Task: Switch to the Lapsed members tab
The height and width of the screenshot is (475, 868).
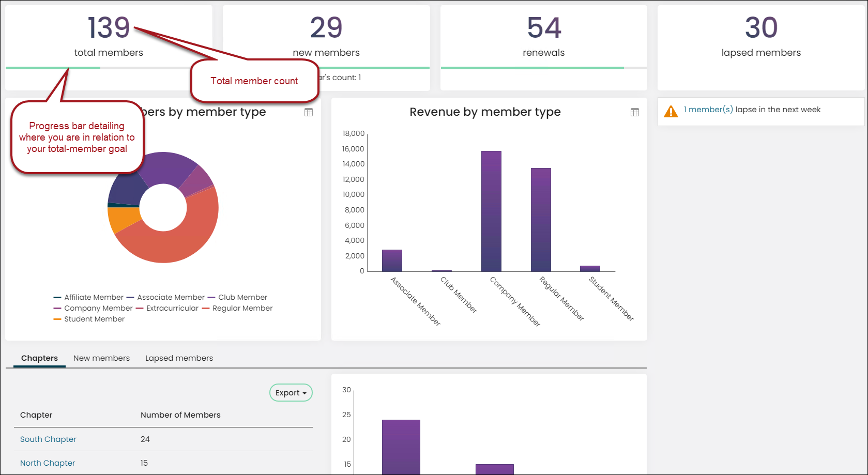Action: 179,358
